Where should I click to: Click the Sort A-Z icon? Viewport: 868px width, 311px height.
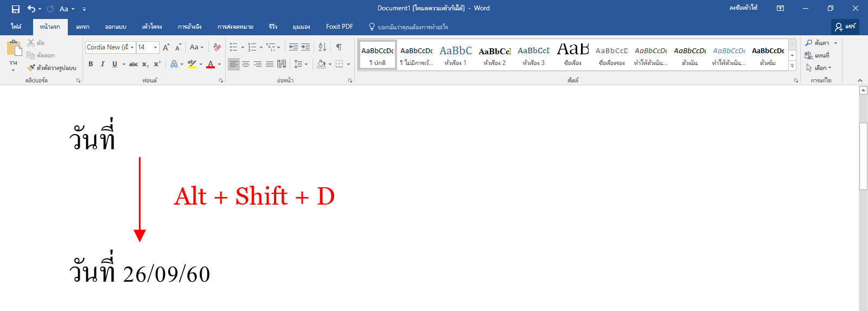coord(322,47)
